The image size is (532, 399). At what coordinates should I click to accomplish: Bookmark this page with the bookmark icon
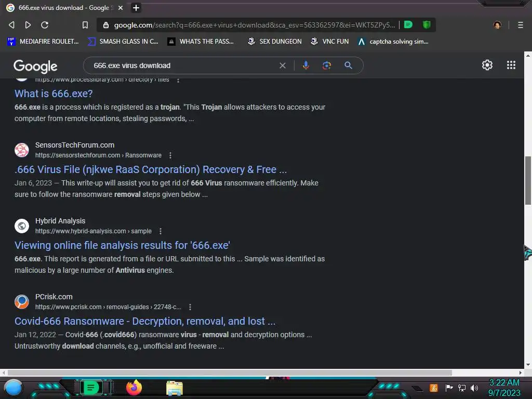[85, 25]
